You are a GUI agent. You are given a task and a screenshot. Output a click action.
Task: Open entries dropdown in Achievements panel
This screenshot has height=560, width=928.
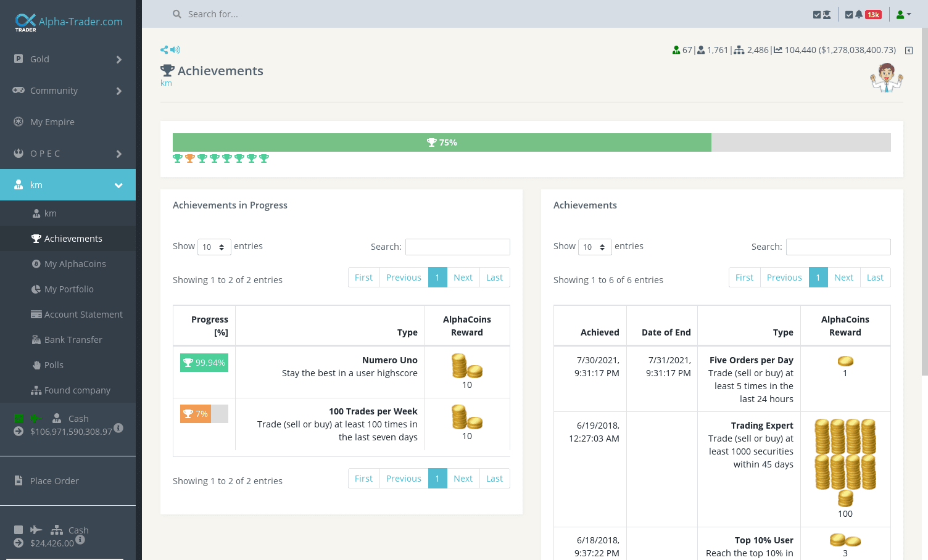click(x=595, y=247)
